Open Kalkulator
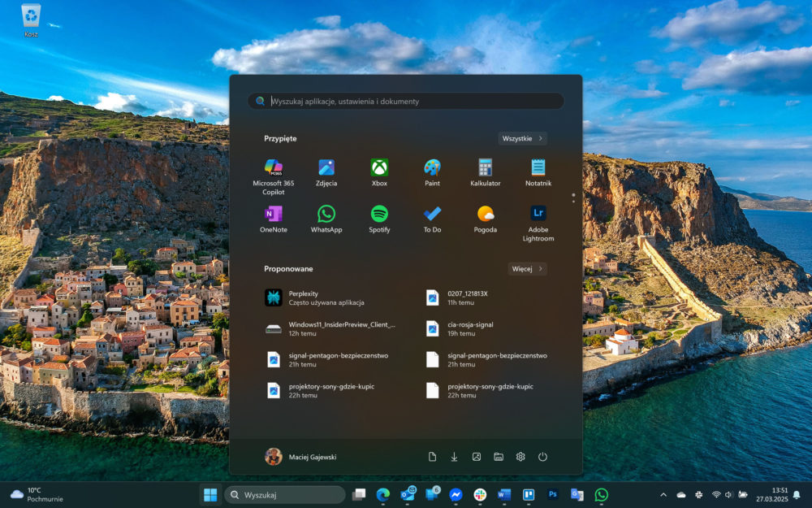Viewport: 812px width, 508px height. [486, 172]
